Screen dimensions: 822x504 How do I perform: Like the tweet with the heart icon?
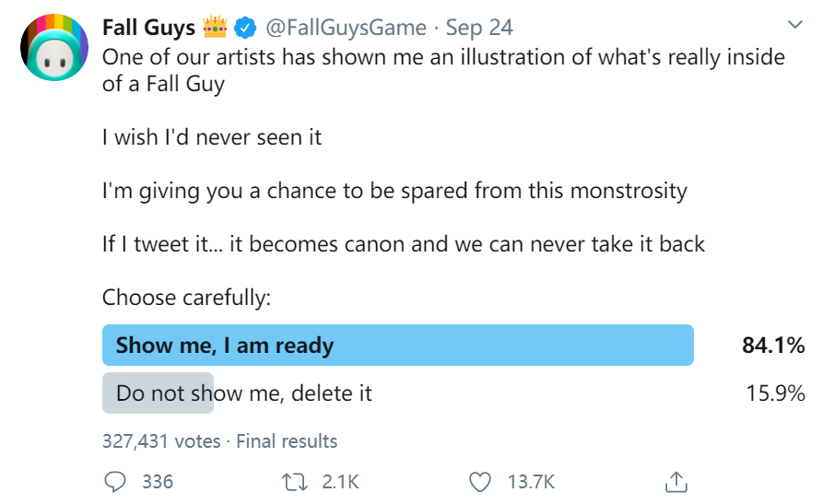coord(480,481)
